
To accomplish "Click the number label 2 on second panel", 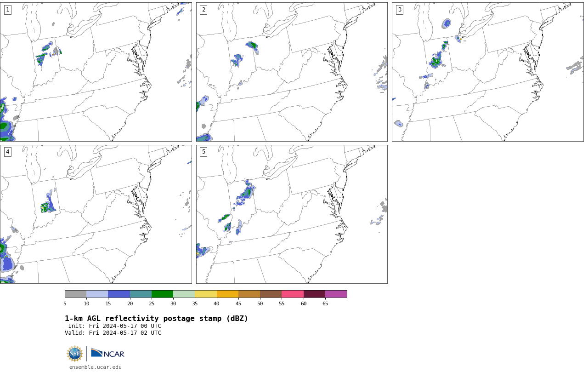I will pyautogui.click(x=204, y=10).
